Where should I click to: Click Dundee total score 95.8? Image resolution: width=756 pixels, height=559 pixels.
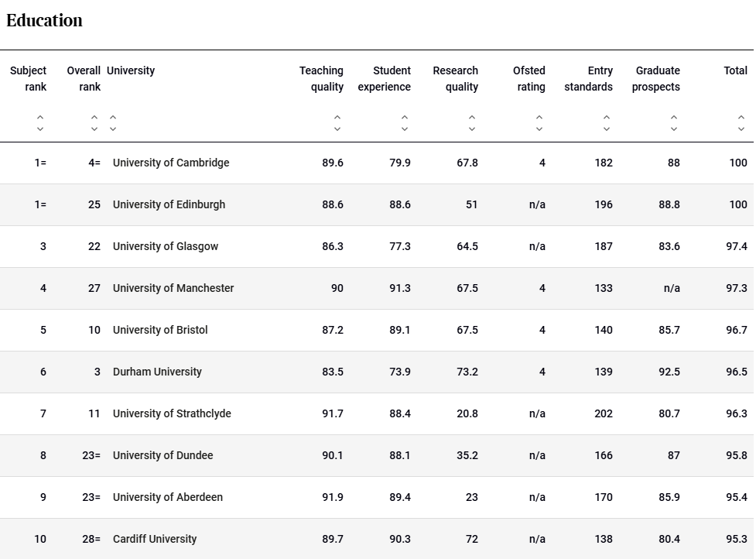tap(737, 455)
